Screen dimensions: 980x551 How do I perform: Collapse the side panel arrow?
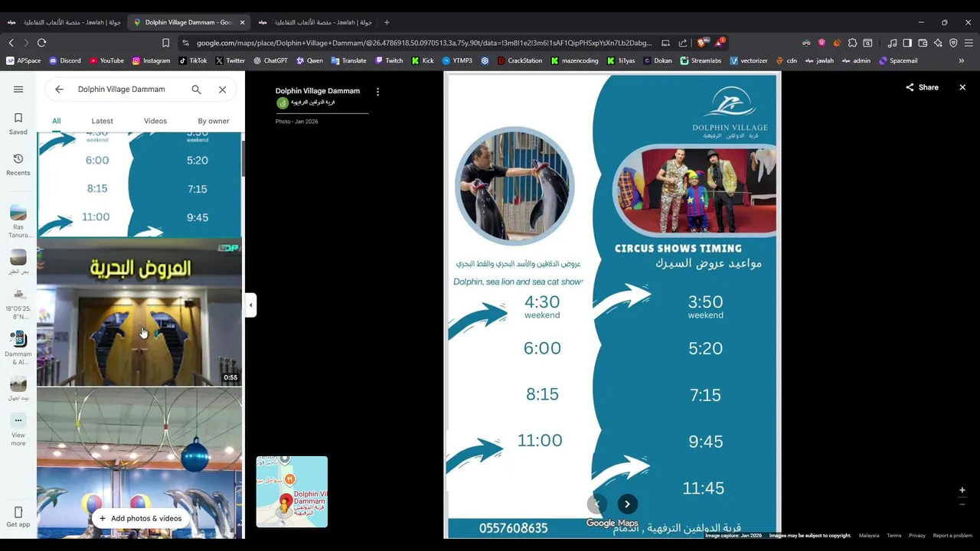pyautogui.click(x=250, y=305)
